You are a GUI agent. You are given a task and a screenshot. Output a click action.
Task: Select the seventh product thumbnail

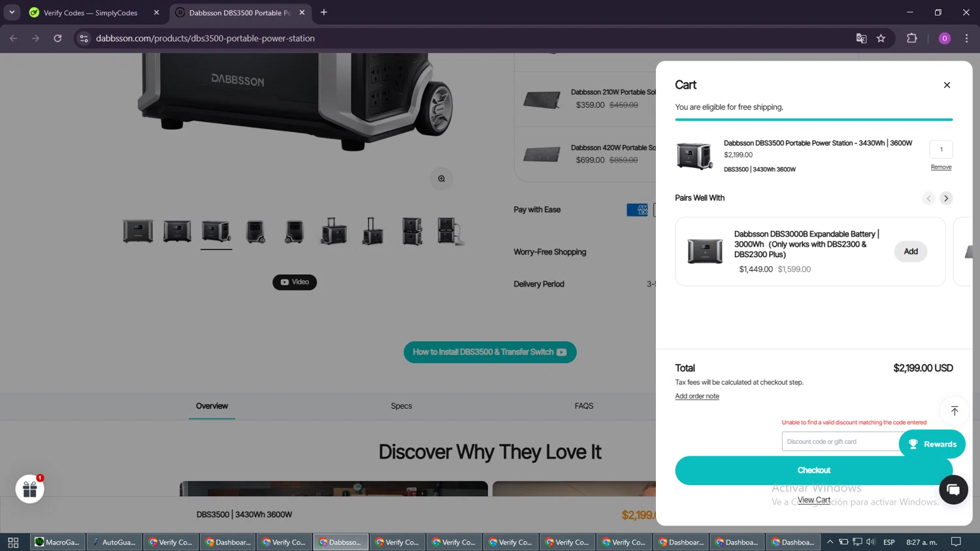coord(373,231)
